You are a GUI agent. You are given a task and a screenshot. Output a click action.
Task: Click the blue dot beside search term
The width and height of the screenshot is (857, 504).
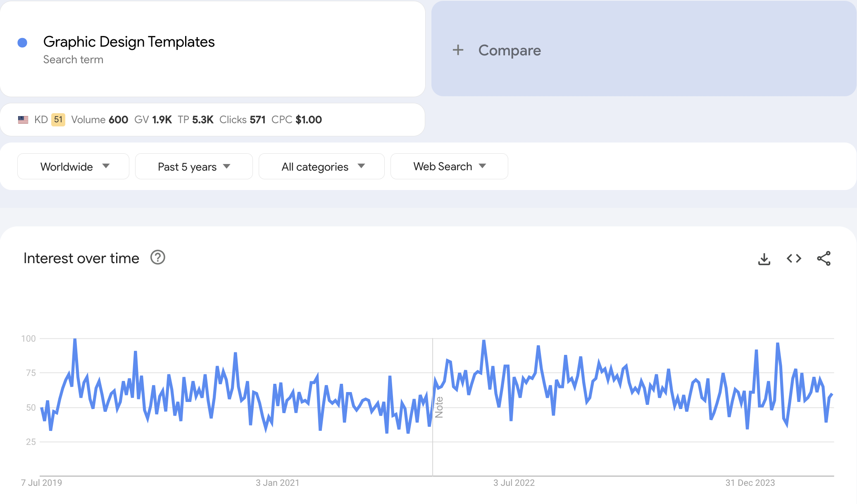22,43
